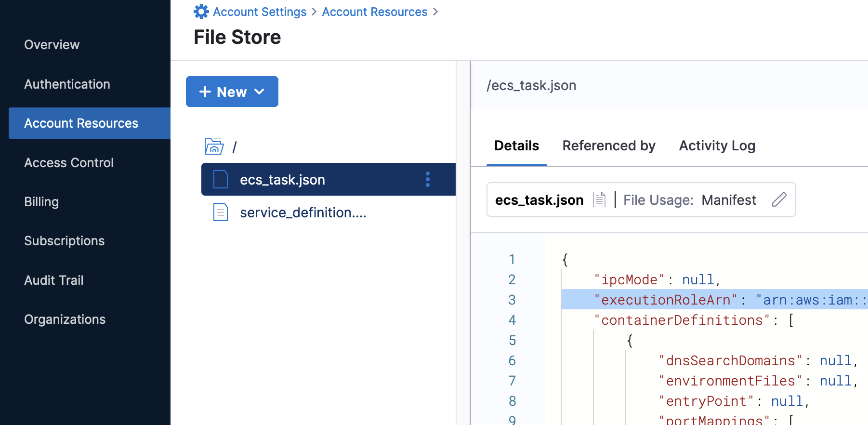Click the highlighted executionRoleArn code line
Screen dimensions: 868x425
pyautogui.click(x=713, y=300)
